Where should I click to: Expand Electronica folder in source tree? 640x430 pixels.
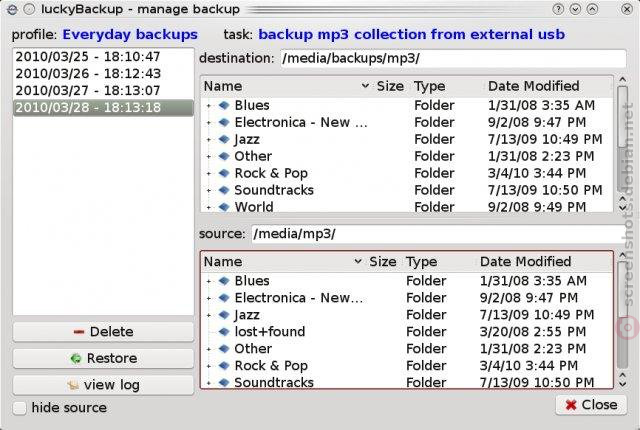point(209,298)
